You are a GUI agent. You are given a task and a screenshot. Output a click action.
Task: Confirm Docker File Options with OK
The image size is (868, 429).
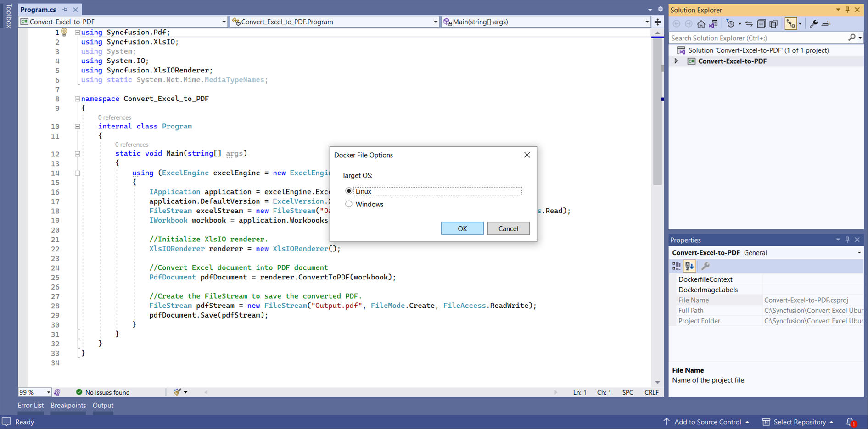coord(462,228)
